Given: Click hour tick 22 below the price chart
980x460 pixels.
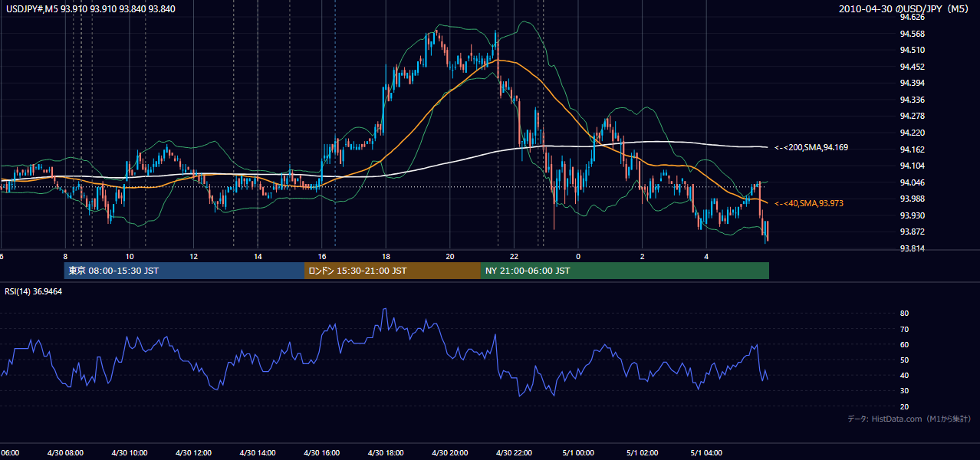Looking at the screenshot, I should [515, 257].
